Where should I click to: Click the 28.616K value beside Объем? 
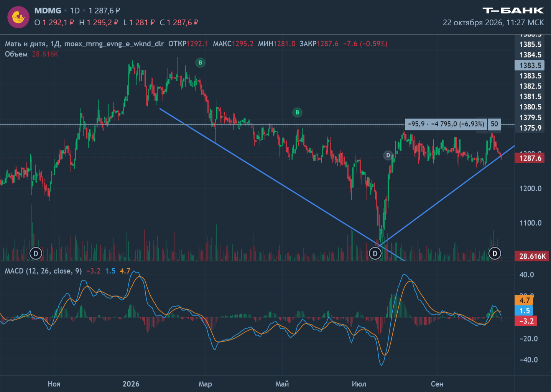tap(45, 54)
